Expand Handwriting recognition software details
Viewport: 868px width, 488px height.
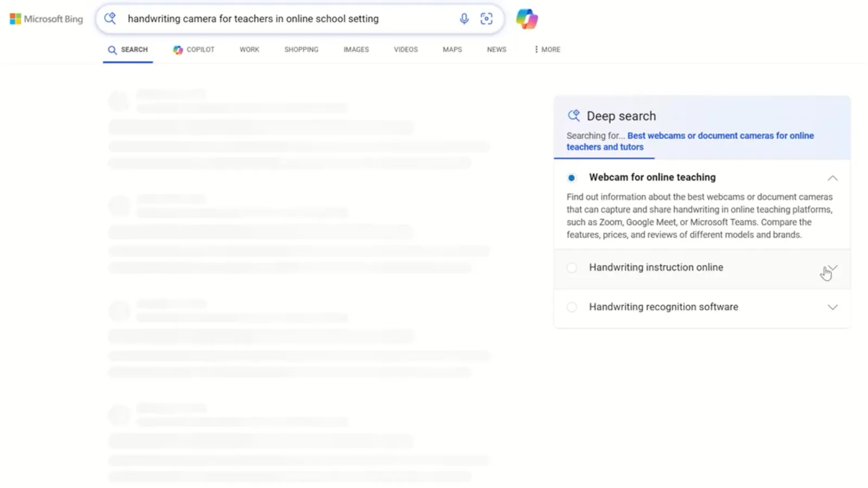[x=832, y=307]
